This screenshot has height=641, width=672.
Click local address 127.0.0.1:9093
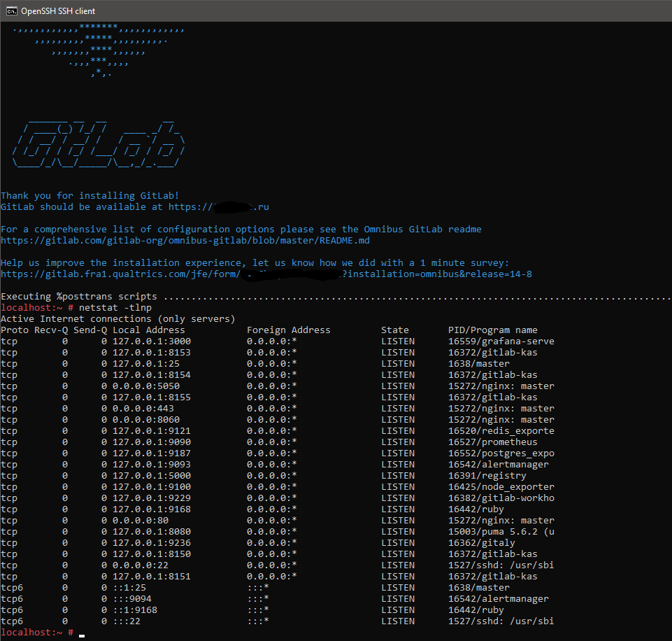(152, 465)
